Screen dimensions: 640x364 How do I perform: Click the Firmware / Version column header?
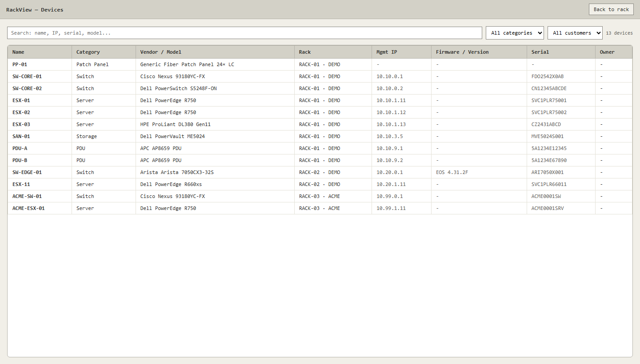click(479, 52)
